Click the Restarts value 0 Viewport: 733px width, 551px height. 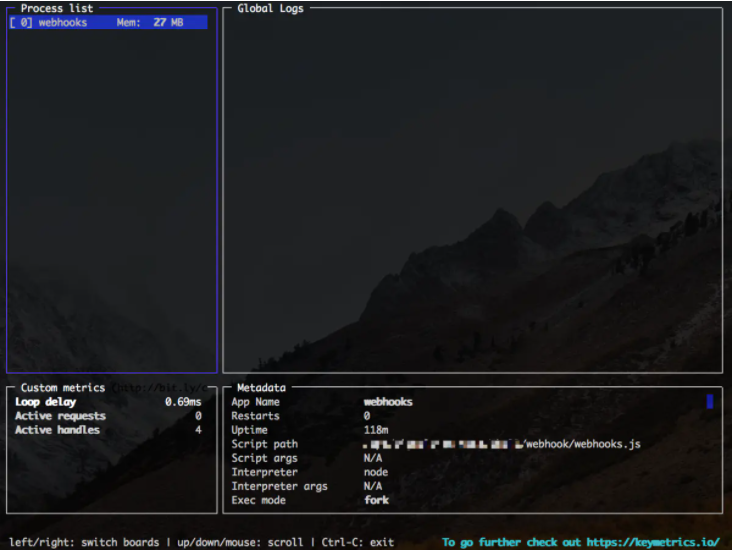(x=367, y=416)
